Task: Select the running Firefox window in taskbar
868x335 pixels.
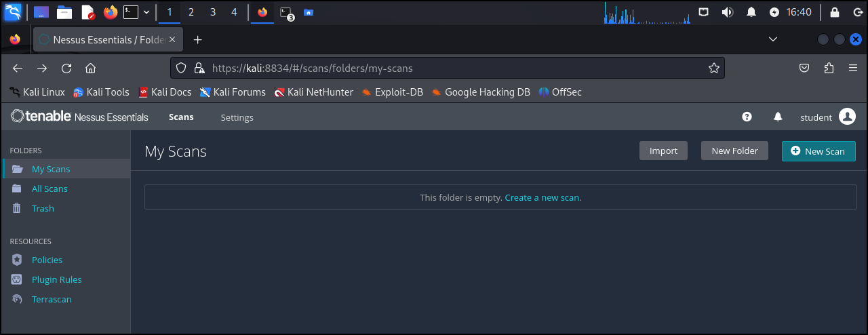Action: pos(262,12)
